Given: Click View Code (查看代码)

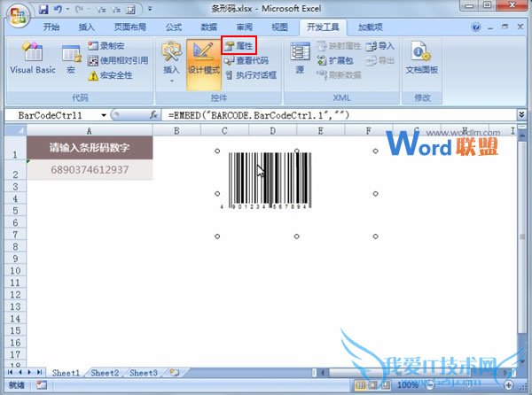Looking at the screenshot, I should tap(246, 60).
